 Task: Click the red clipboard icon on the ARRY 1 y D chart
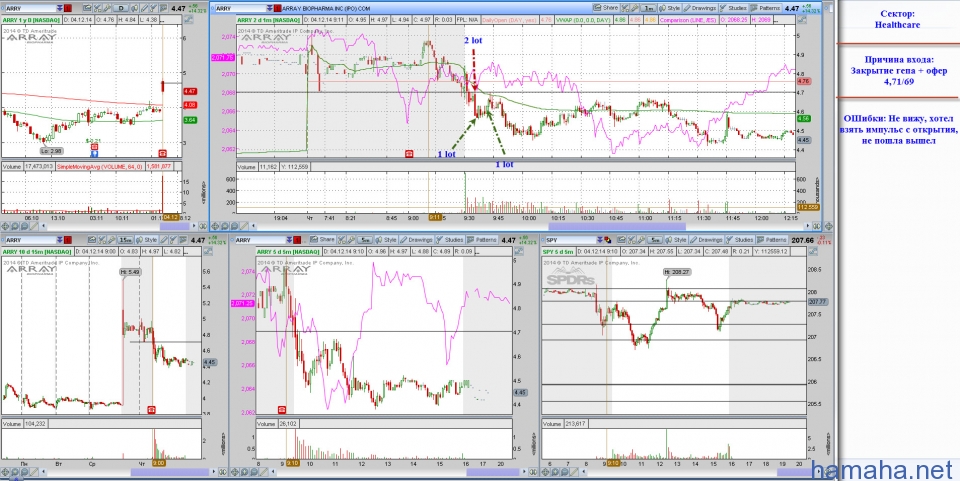pos(67,9)
